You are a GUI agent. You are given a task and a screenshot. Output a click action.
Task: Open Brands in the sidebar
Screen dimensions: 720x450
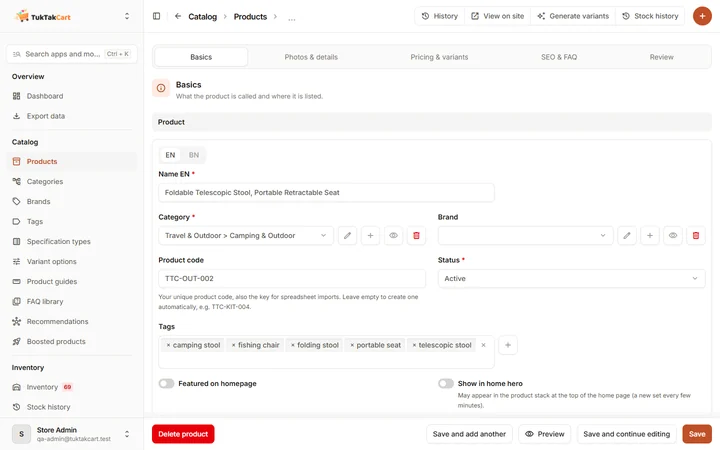point(72,202)
